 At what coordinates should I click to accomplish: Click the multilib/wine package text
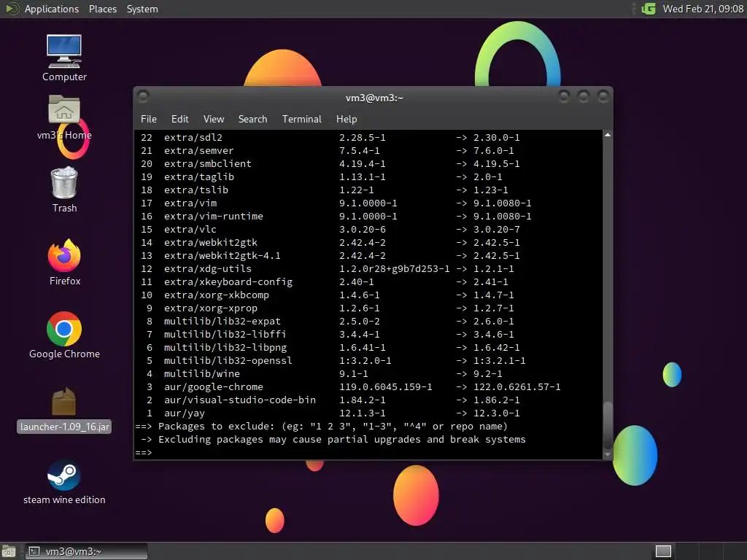click(202, 374)
